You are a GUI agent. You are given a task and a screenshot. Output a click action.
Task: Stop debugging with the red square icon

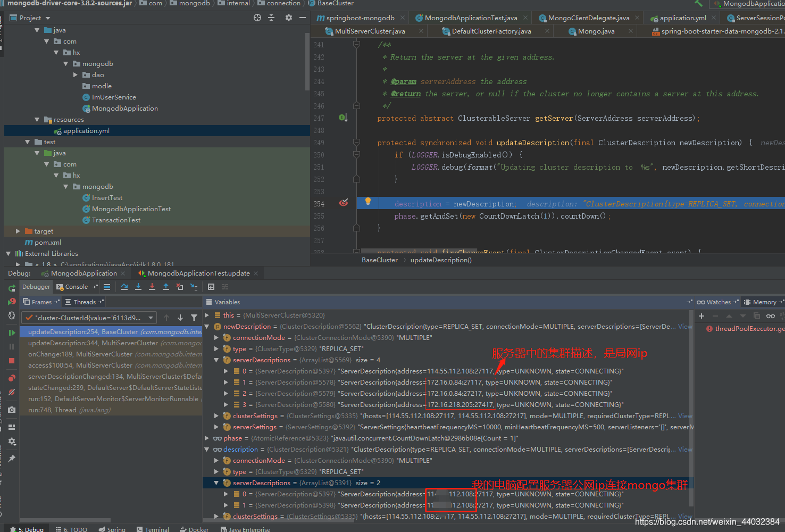click(12, 361)
